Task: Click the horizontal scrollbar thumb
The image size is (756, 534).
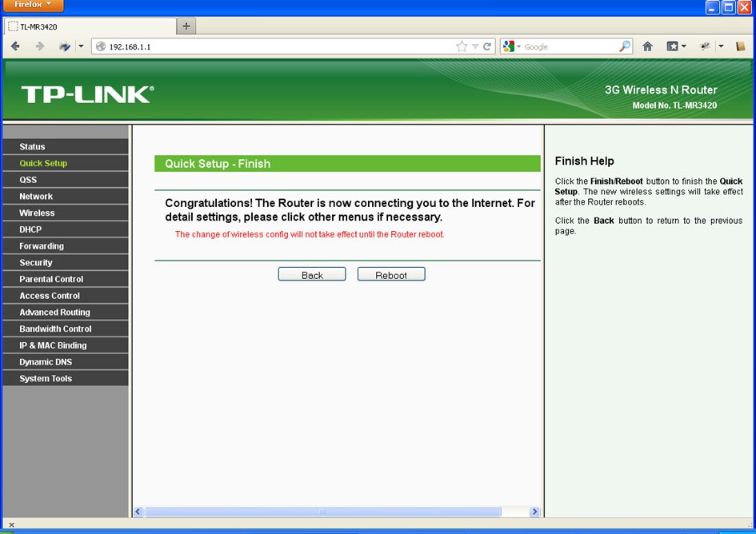Action: coord(323,512)
